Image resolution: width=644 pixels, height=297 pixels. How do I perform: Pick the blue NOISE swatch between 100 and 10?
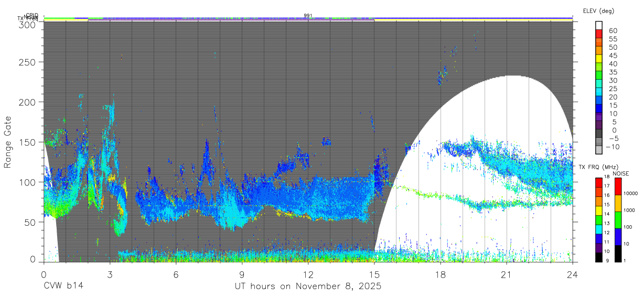tap(618, 236)
